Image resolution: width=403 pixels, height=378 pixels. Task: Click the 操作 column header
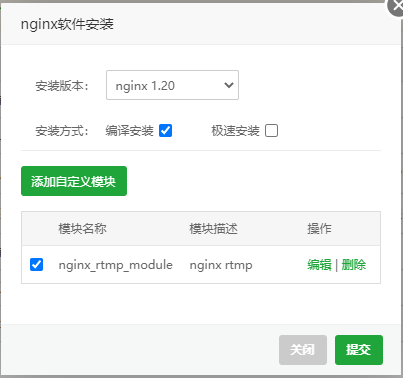click(x=319, y=229)
